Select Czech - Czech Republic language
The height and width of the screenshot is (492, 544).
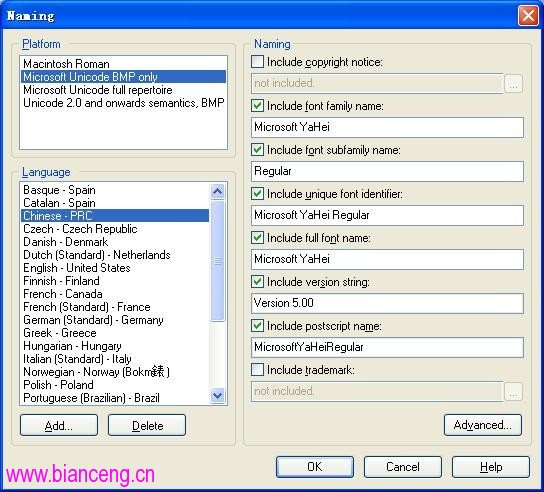(115, 229)
